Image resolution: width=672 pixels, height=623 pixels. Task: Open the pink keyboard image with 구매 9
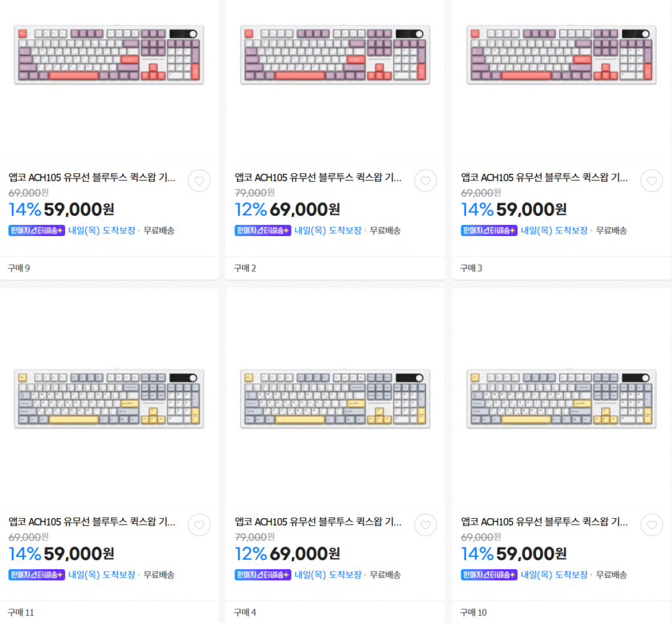[x=109, y=55]
